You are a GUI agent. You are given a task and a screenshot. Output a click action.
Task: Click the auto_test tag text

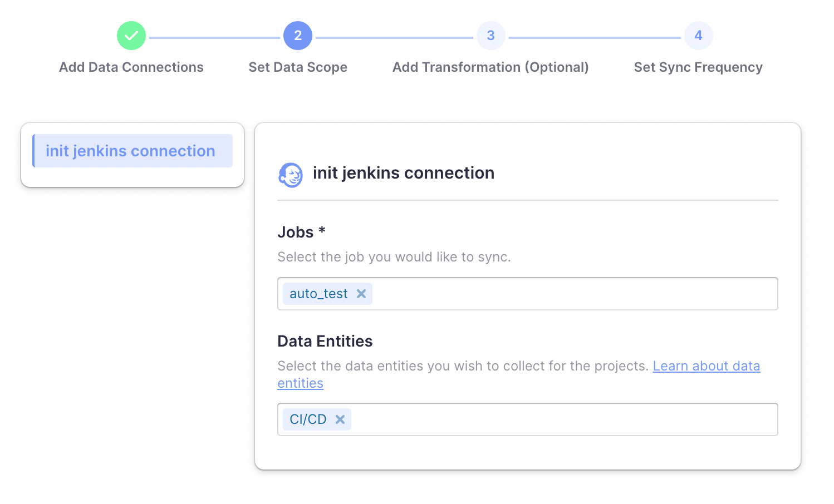click(x=318, y=294)
